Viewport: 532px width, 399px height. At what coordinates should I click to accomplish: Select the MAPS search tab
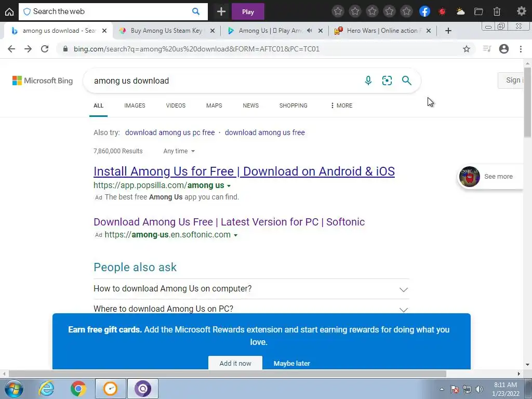point(214,105)
